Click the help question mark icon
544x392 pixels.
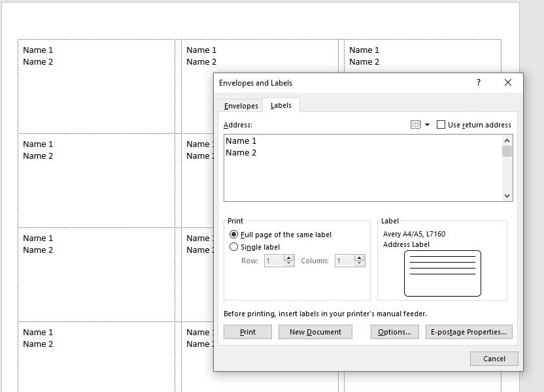[479, 82]
